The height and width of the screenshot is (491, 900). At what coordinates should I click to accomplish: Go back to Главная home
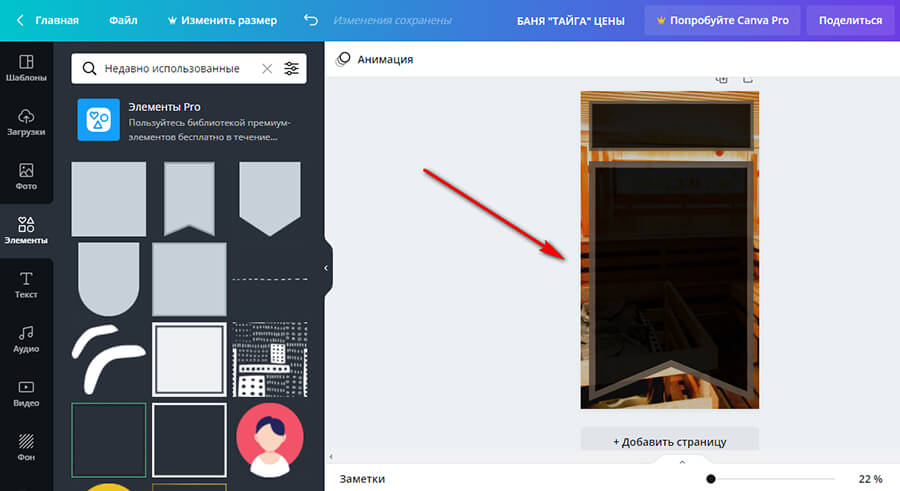[47, 20]
